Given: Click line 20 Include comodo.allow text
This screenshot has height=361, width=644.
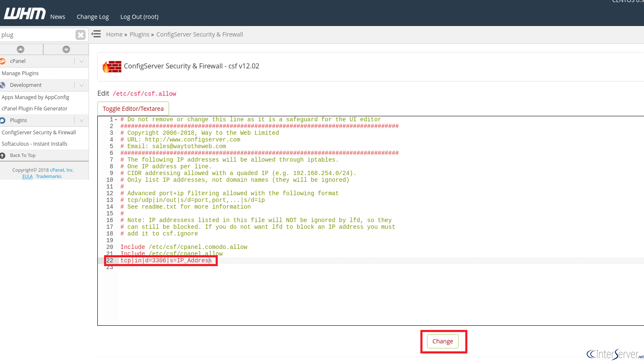Looking at the screenshot, I should (x=184, y=247).
